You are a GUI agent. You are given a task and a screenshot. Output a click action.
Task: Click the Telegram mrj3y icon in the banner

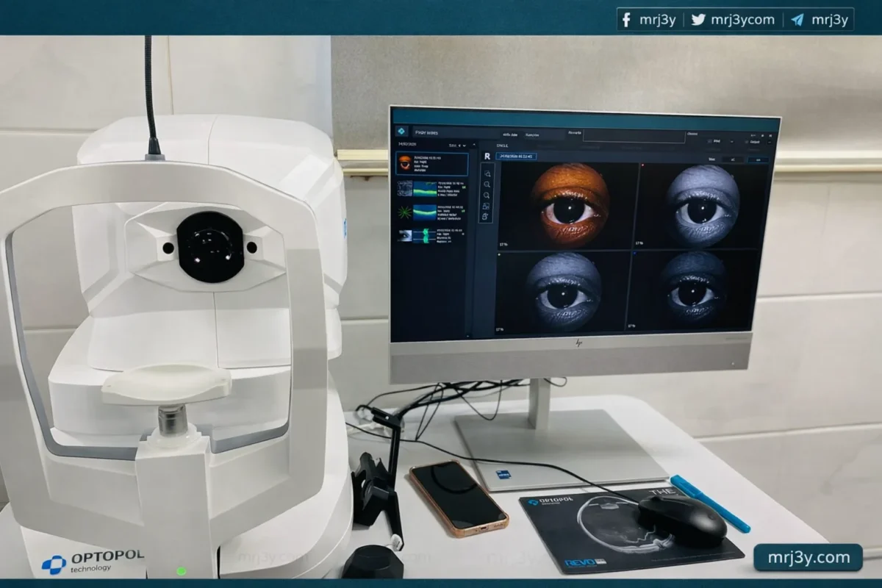click(x=797, y=20)
